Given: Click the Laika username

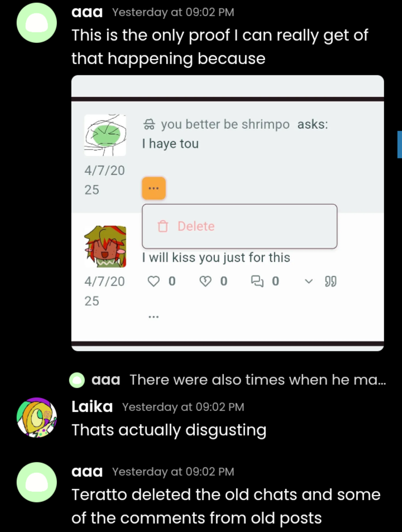Looking at the screenshot, I should [92, 407].
